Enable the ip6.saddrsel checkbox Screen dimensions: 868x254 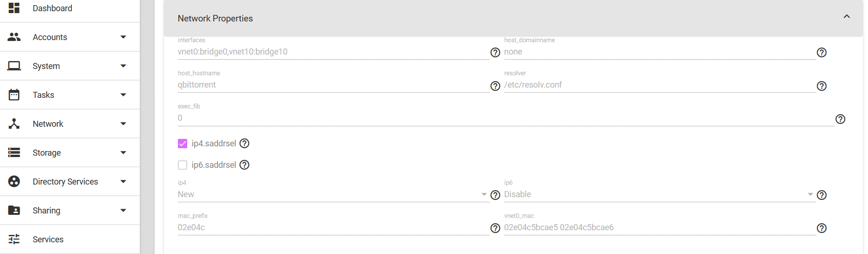click(183, 165)
